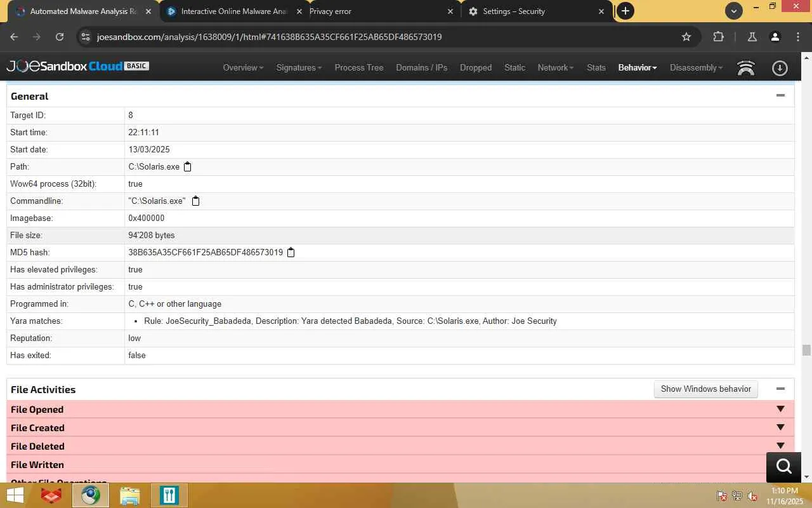
Task: Close the Automated Malware Analysis tab
Action: [x=148, y=11]
